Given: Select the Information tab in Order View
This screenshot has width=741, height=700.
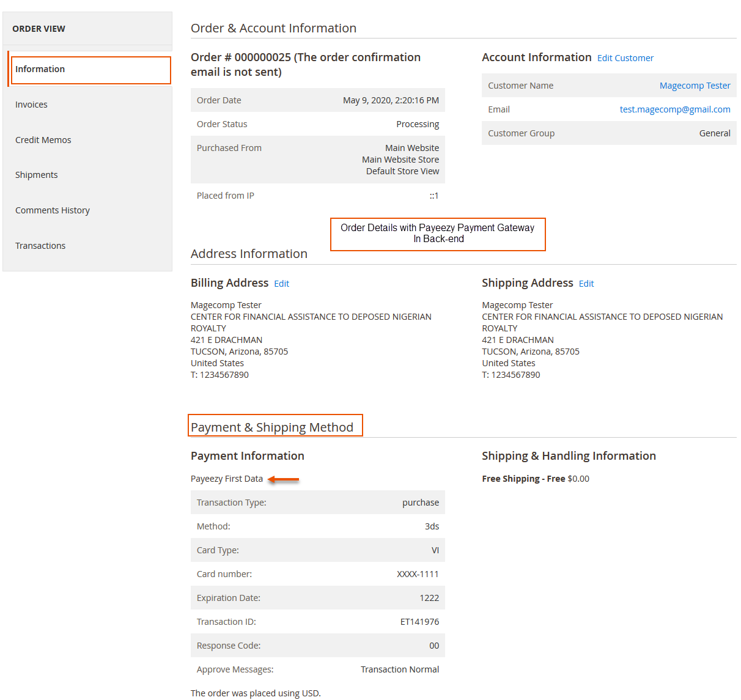Looking at the screenshot, I should point(40,68).
